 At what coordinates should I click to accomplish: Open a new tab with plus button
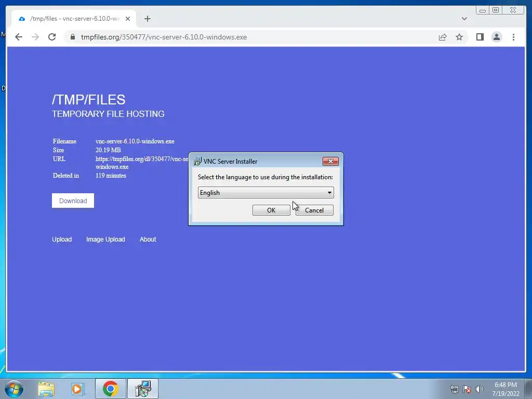click(147, 19)
